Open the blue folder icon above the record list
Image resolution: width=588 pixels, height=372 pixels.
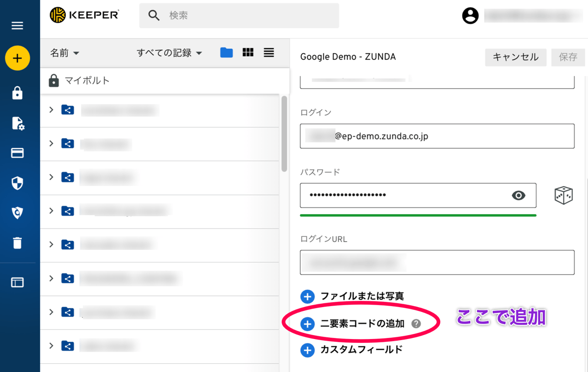(226, 52)
